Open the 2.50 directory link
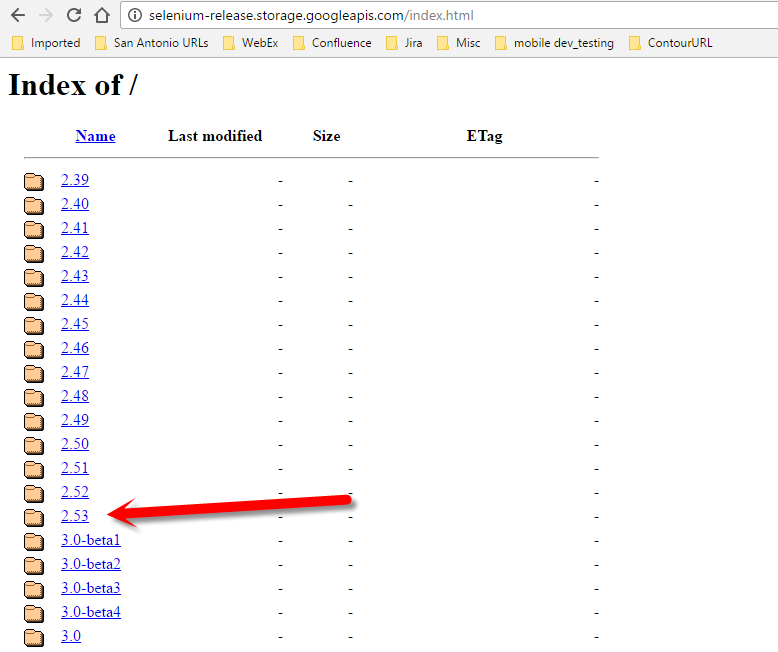The width and height of the screenshot is (778, 652). click(x=75, y=444)
